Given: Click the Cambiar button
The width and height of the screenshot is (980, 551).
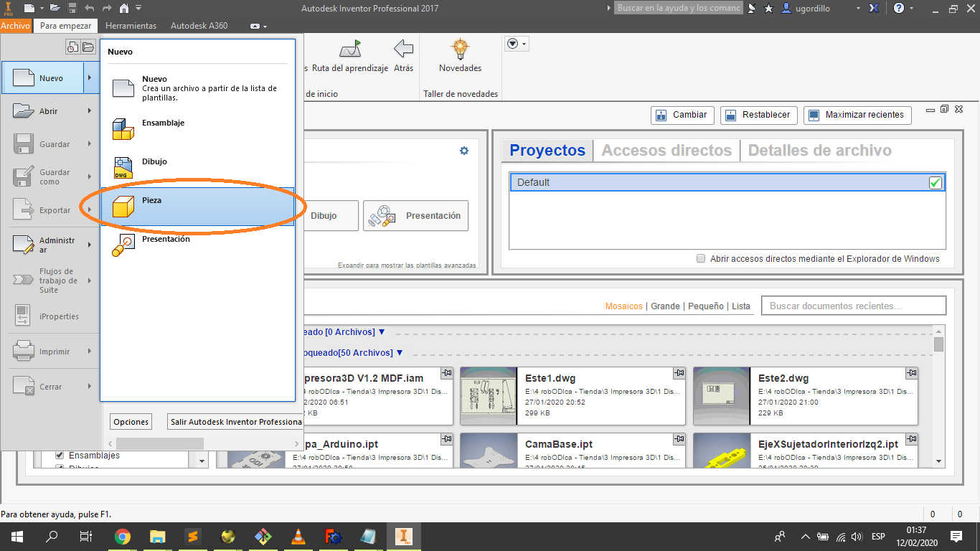Looking at the screenshot, I should point(682,115).
